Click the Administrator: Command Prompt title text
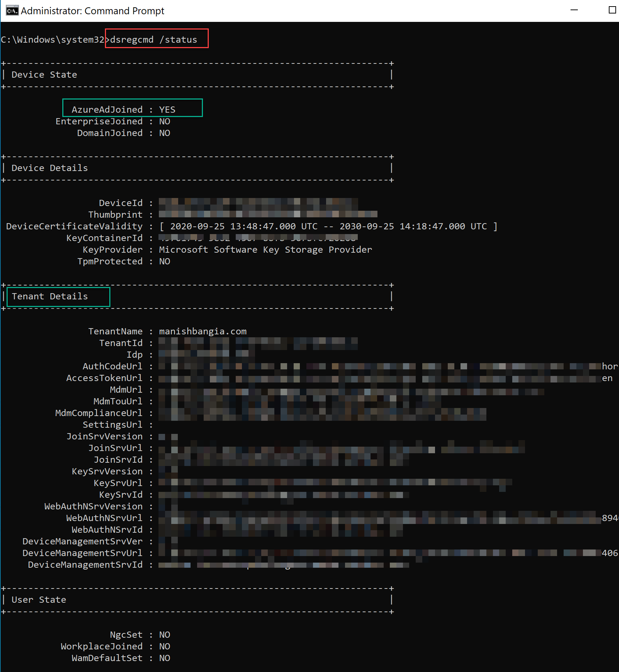The height and width of the screenshot is (672, 619). click(x=93, y=11)
